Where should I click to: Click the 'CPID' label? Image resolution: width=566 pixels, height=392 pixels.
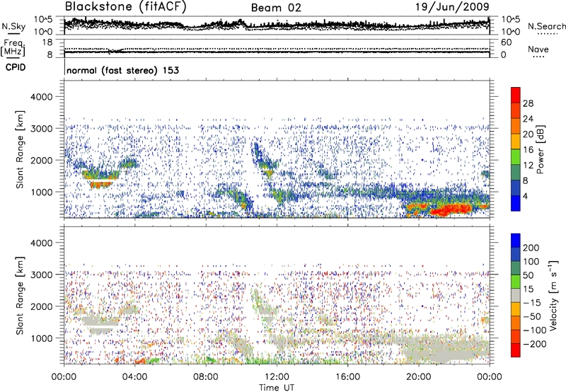pos(16,67)
